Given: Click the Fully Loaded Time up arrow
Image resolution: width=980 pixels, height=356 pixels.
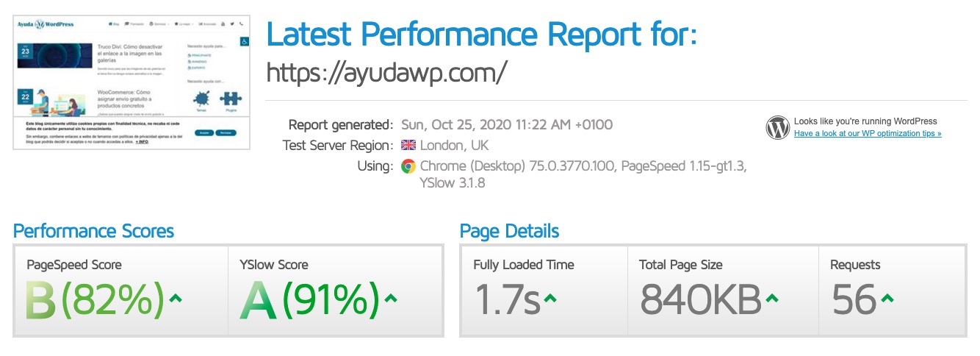Looking at the screenshot, I should coord(550,298).
